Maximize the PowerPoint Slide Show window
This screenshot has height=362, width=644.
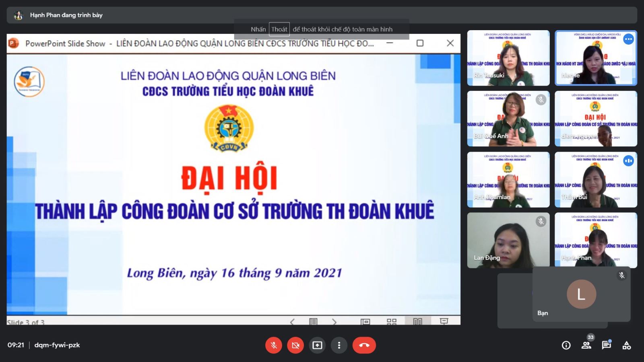pos(420,43)
